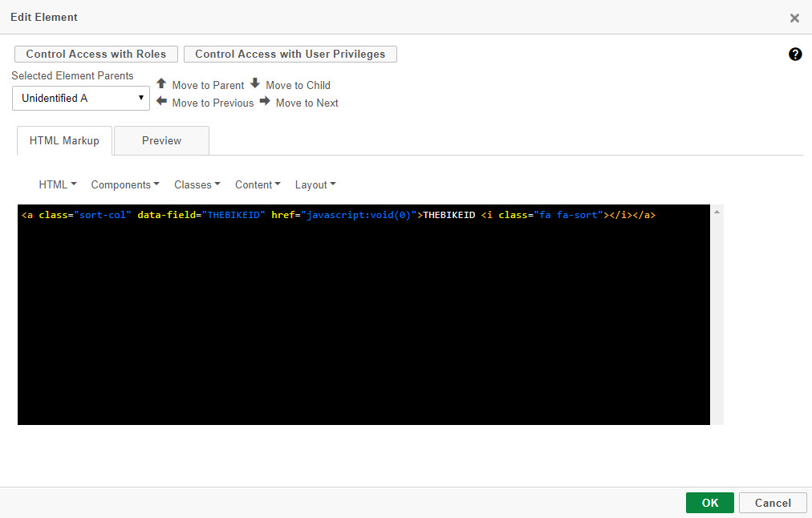Click the "sort-col" class value in code
This screenshot has height=518, width=812.
103,215
